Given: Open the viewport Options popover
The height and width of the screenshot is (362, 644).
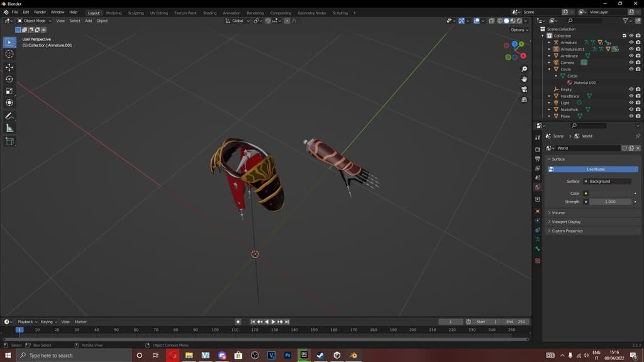Looking at the screenshot, I should coord(518,30).
